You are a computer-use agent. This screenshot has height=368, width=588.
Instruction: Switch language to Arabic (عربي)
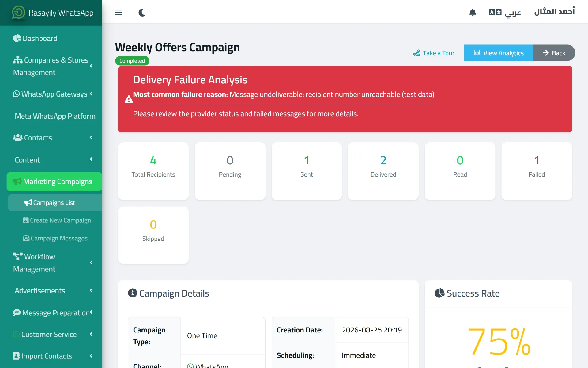click(x=505, y=13)
